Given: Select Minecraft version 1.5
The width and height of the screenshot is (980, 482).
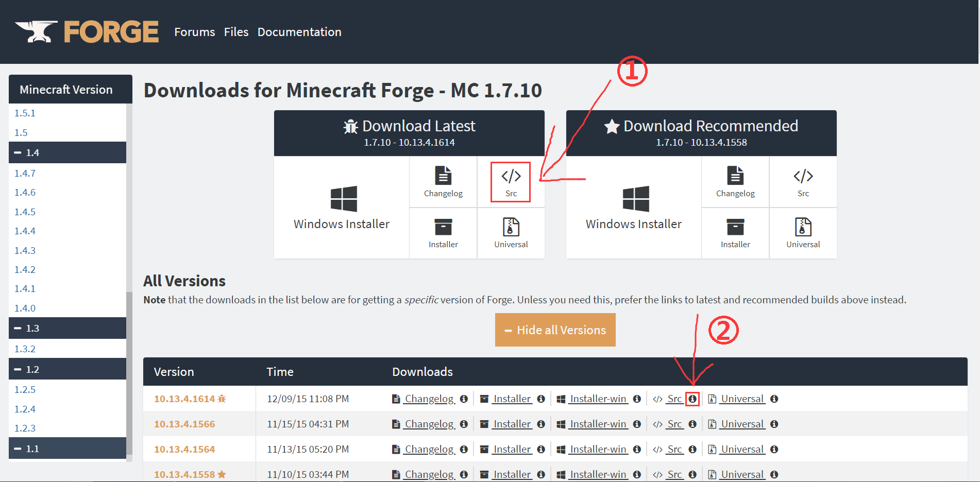Looking at the screenshot, I should tap(21, 132).
